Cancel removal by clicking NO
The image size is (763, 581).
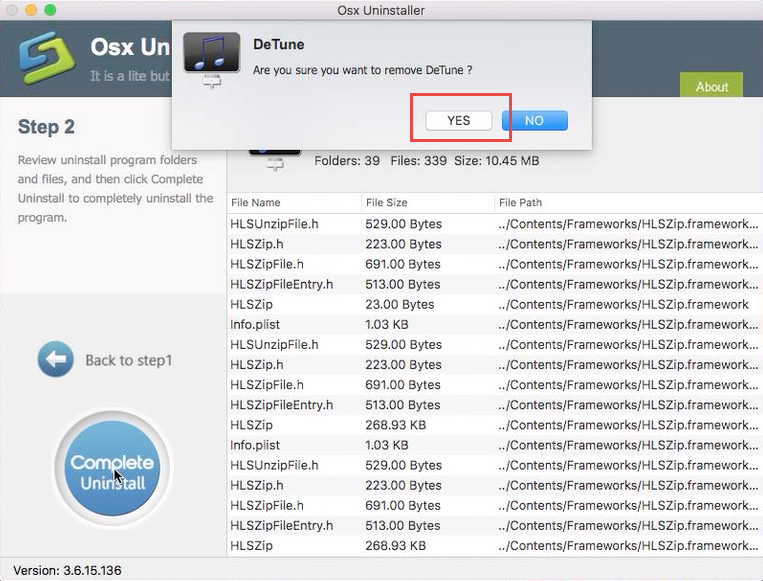point(534,121)
